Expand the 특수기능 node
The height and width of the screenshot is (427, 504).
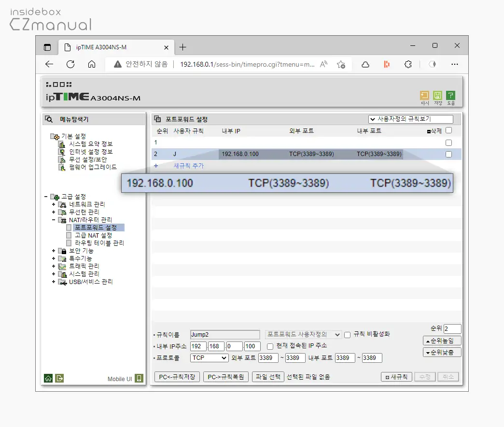pos(54,258)
